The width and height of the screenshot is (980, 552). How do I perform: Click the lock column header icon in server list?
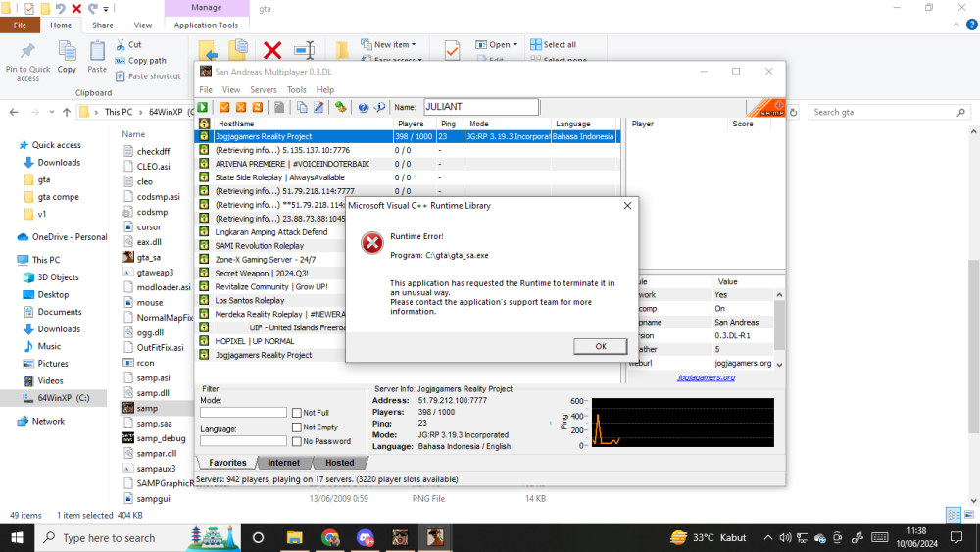pyautogui.click(x=205, y=124)
